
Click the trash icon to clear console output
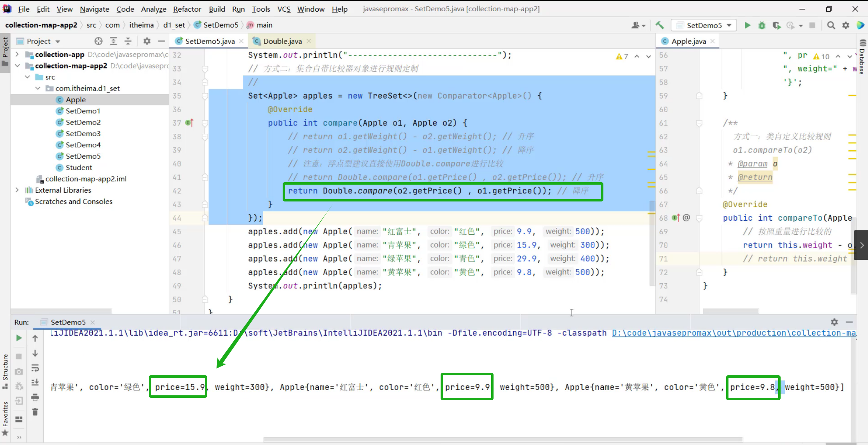pyautogui.click(x=35, y=412)
